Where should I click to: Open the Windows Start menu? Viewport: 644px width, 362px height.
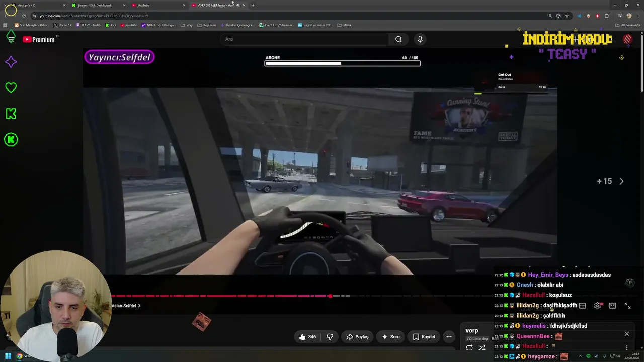(x=8, y=356)
